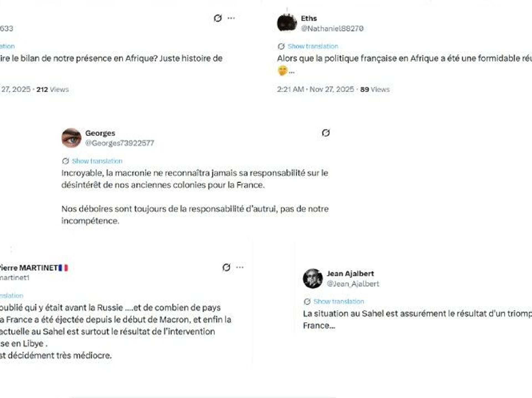Click the Grok icon on Georges' tweet

(x=326, y=133)
